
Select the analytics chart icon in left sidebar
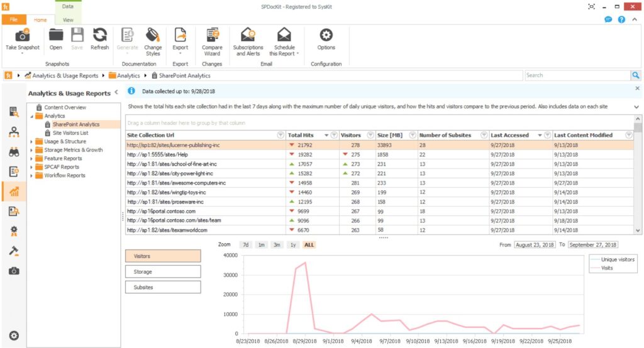pos(14,191)
